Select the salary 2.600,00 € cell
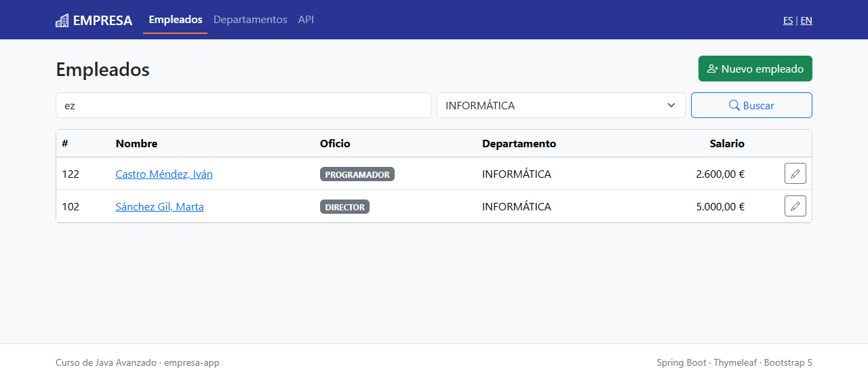This screenshot has height=380, width=868. (720, 174)
